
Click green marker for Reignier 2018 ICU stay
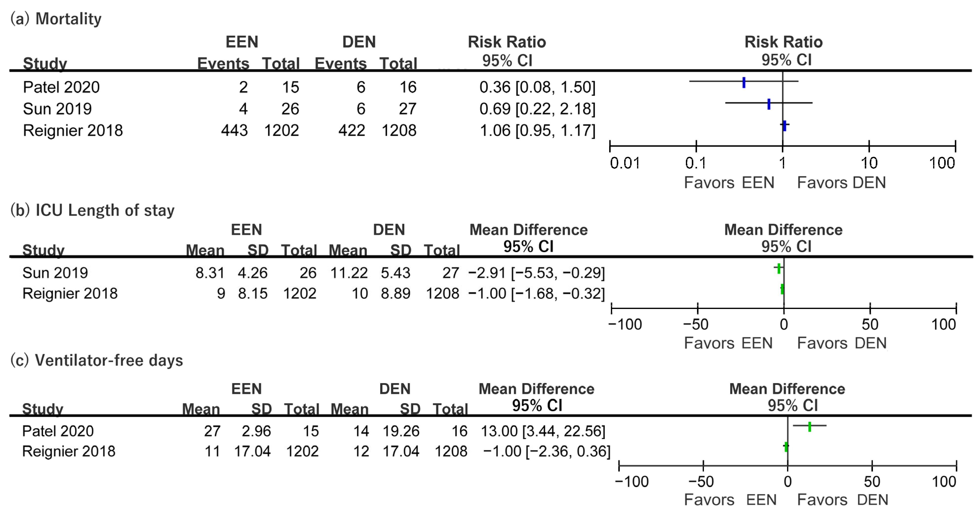pyautogui.click(x=782, y=289)
